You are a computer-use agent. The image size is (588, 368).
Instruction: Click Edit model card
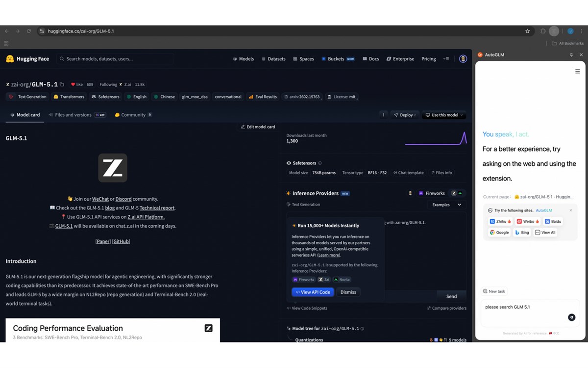point(258,127)
